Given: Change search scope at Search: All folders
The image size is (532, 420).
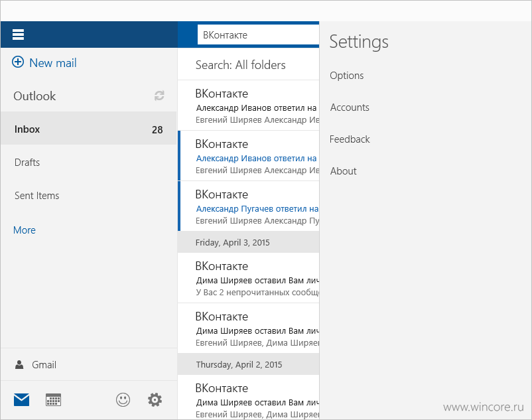Looking at the screenshot, I should tap(241, 65).
